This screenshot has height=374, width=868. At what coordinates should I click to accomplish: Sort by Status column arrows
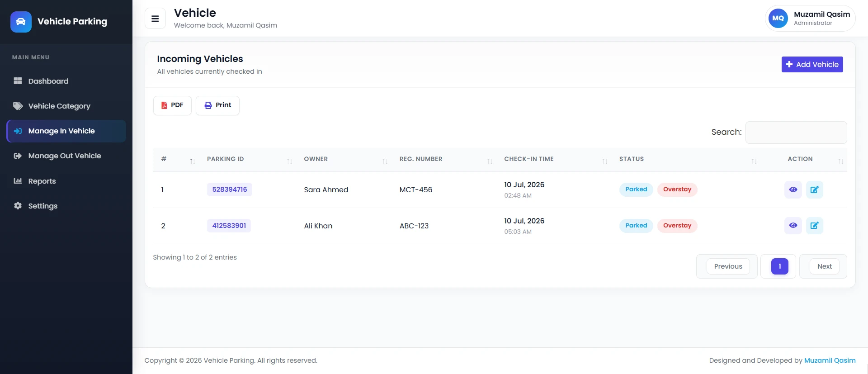pyautogui.click(x=754, y=161)
